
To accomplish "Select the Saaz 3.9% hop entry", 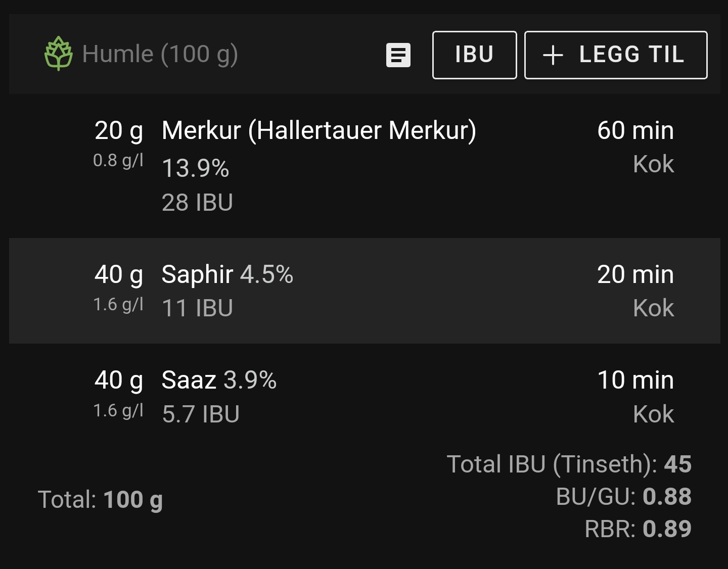I will click(x=365, y=397).
